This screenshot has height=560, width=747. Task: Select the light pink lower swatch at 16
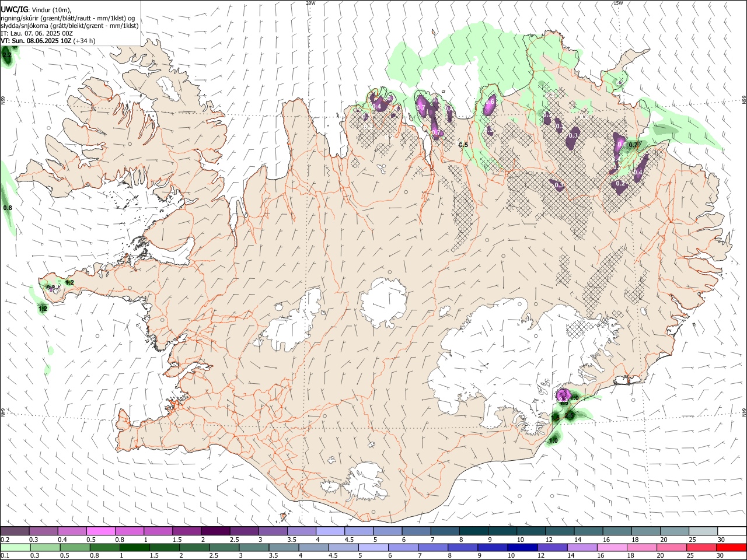611,547
